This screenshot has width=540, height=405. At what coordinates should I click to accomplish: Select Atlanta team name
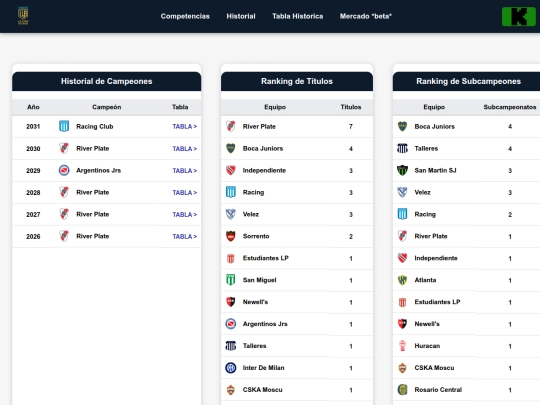pos(425,280)
